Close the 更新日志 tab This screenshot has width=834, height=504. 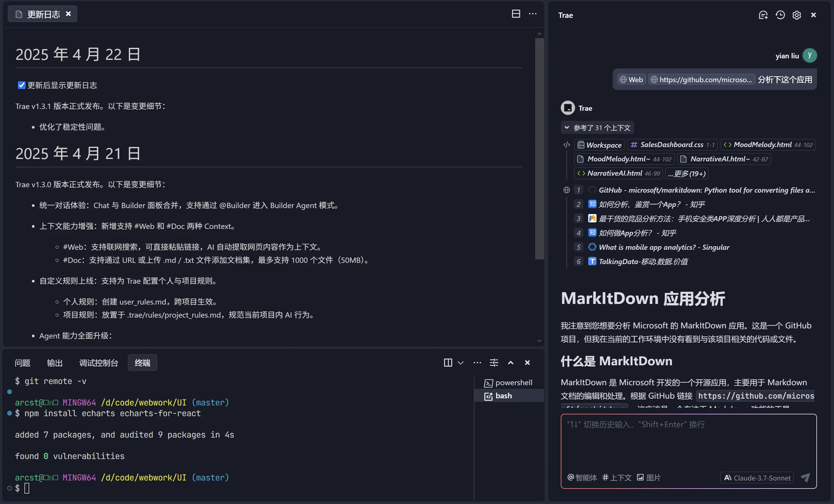click(x=68, y=14)
